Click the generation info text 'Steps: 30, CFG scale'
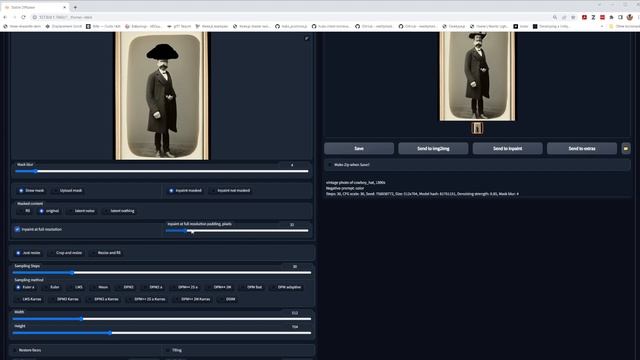640x360 pixels. pos(422,194)
